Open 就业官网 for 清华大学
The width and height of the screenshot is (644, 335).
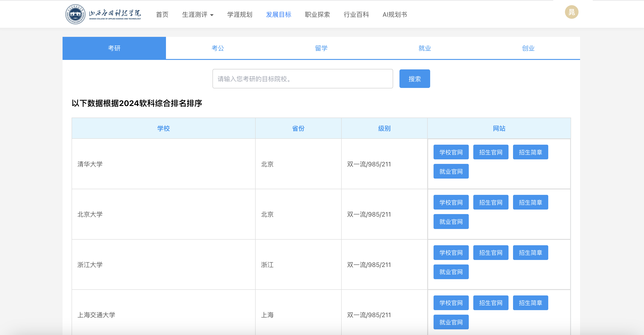(451, 171)
